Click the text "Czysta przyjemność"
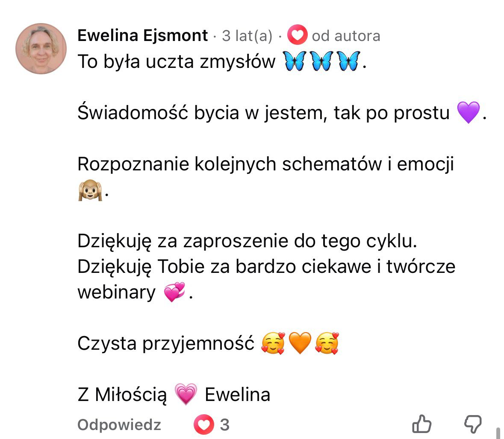The height and width of the screenshot is (439, 504). [x=166, y=343]
